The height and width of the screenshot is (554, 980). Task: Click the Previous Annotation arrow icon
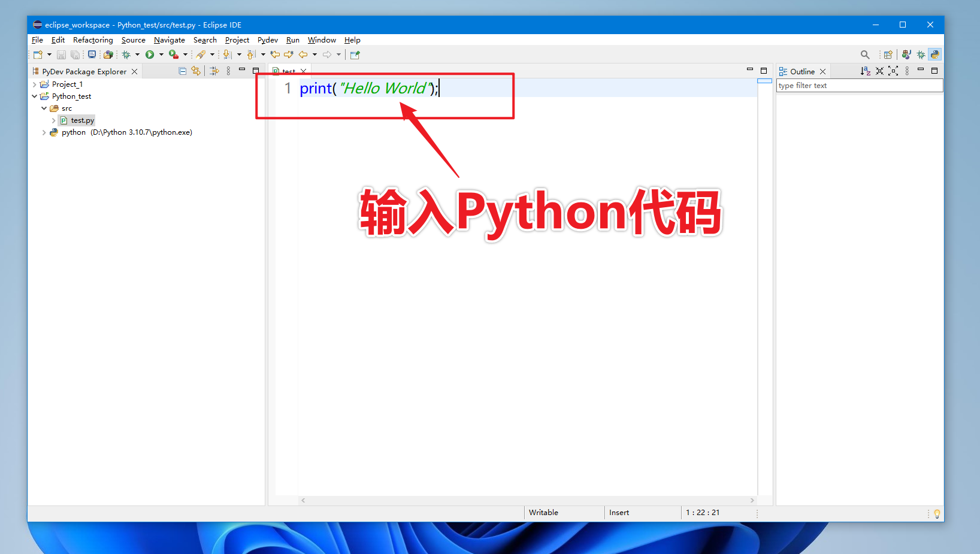coord(252,55)
